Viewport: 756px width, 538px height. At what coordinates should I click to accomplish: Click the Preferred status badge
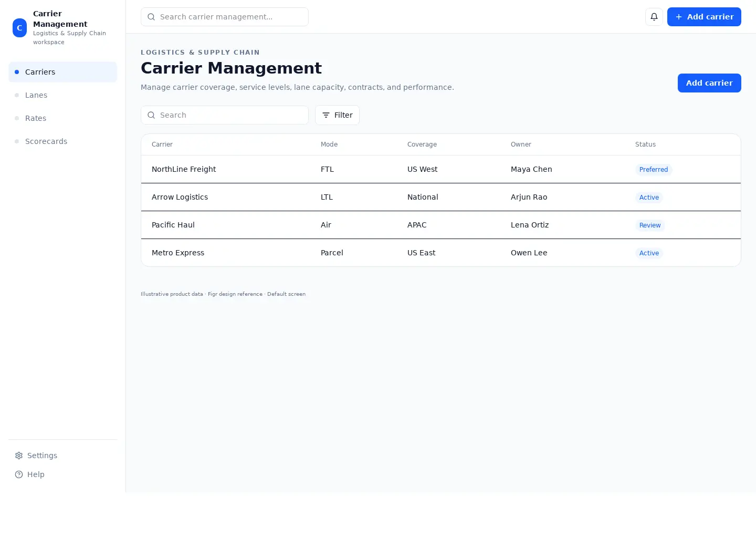pos(654,170)
